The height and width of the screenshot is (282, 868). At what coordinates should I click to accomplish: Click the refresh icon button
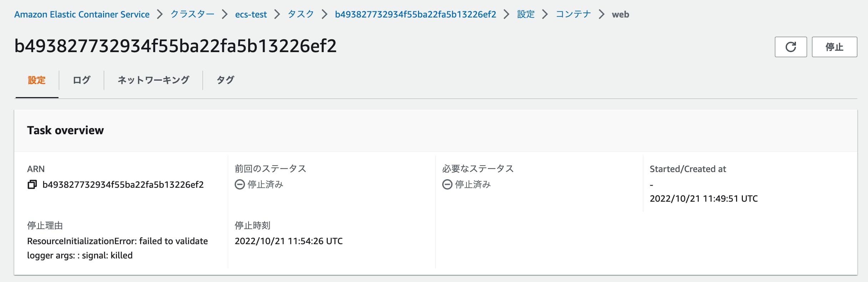pyautogui.click(x=791, y=47)
